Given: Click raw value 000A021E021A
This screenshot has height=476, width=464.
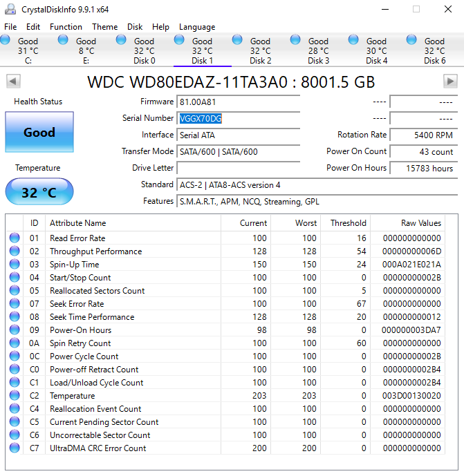Looking at the screenshot, I should click(411, 264).
